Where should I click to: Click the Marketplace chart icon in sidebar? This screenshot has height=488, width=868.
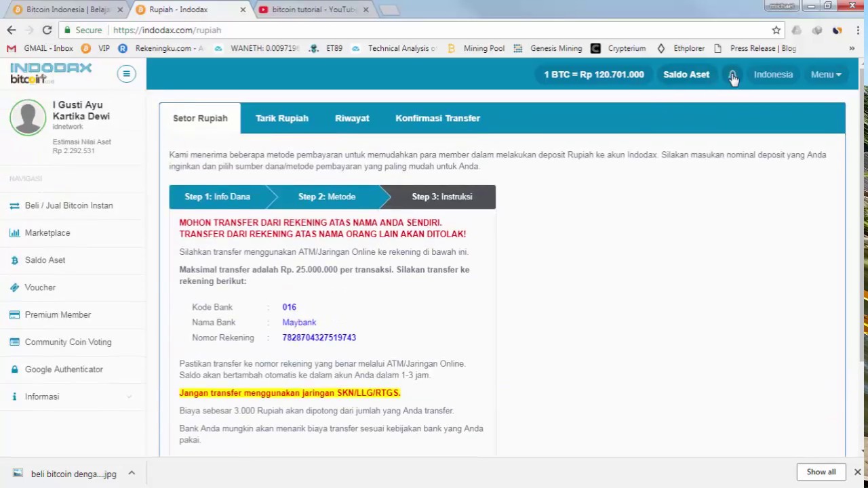coord(14,232)
